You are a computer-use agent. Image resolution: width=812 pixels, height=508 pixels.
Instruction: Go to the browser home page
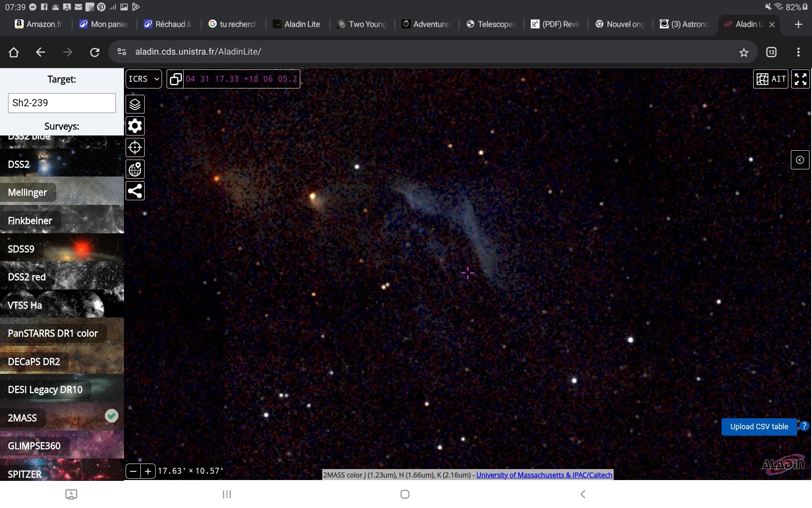14,52
